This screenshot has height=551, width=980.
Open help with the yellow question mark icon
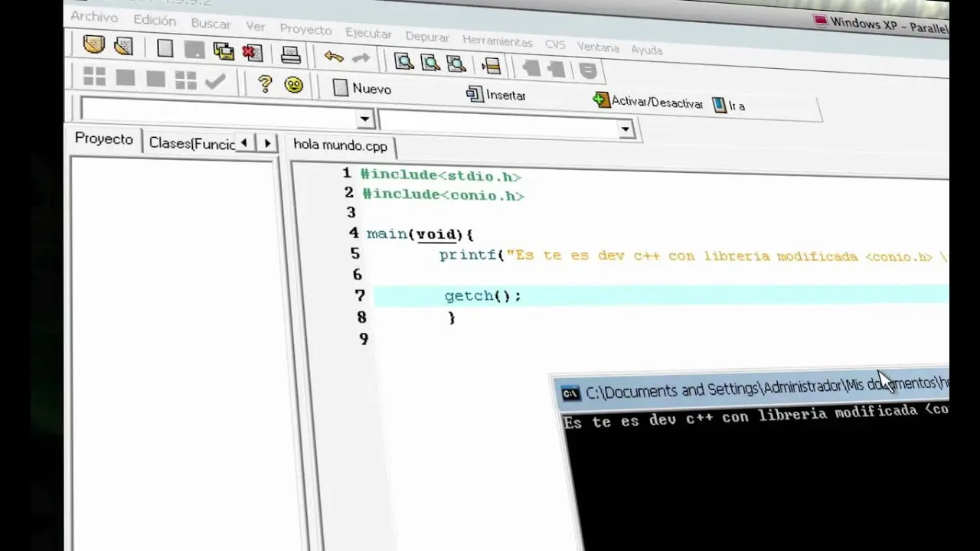click(265, 83)
